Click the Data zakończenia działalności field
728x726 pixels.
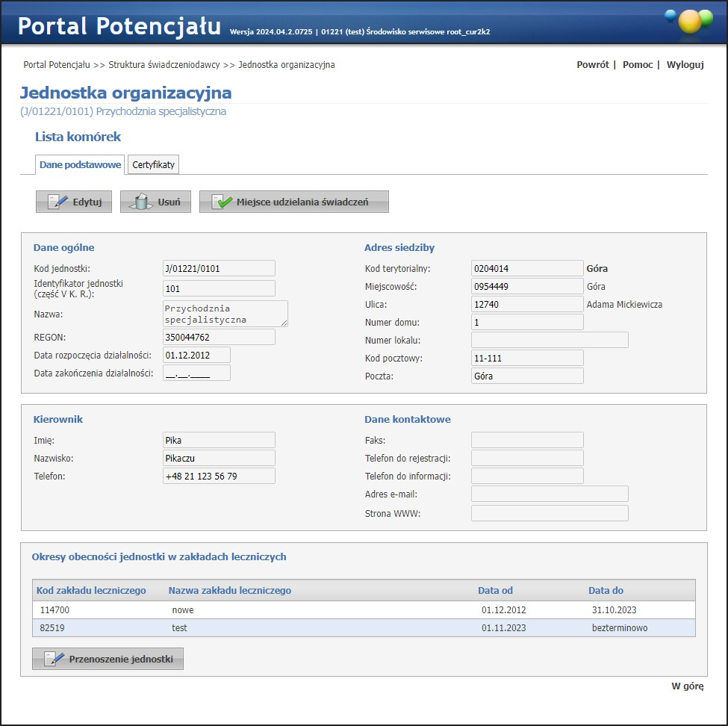196,373
